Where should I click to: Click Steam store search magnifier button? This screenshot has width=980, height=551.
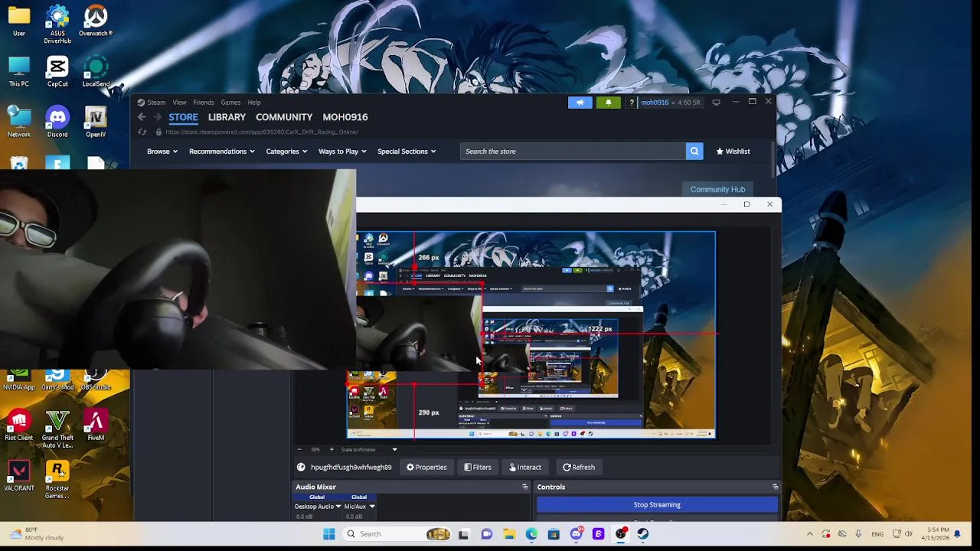[694, 152]
